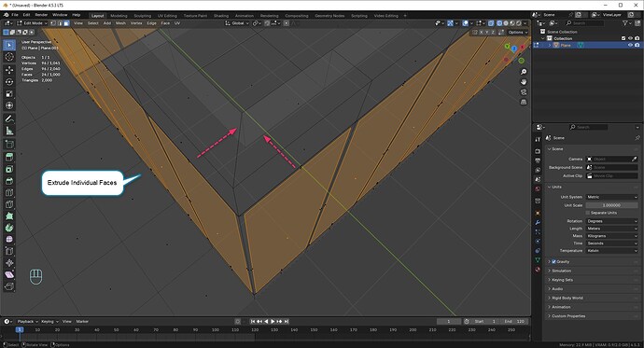Viewport: 644px width, 348px height.
Task: Select the Inset Faces tool
Action: point(9,169)
